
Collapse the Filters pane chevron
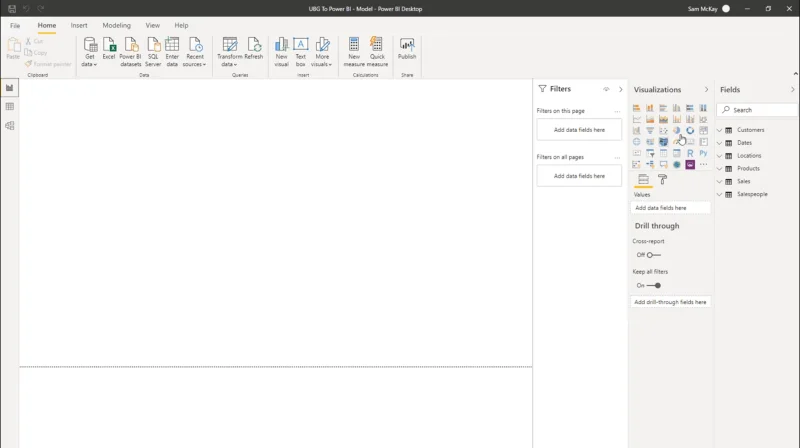coord(620,89)
